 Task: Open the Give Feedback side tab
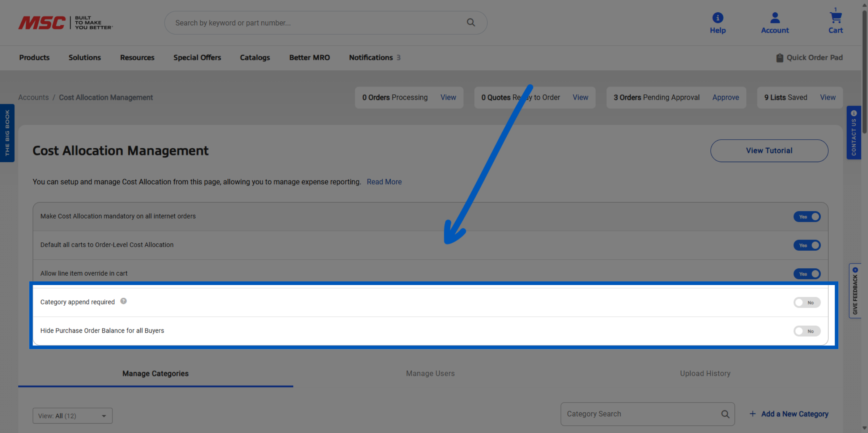click(855, 290)
